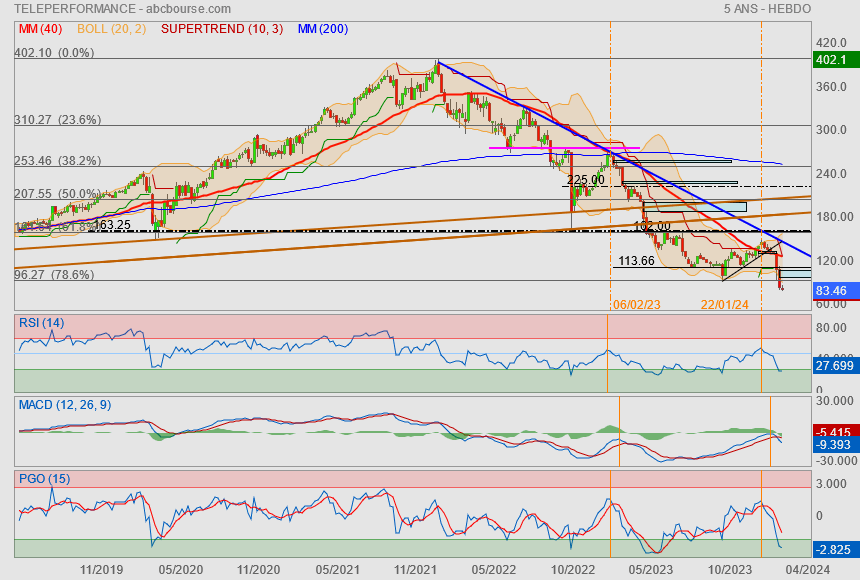The image size is (860, 580).
Task: Click the 30.000 MACD axis label
Action: [x=834, y=401]
